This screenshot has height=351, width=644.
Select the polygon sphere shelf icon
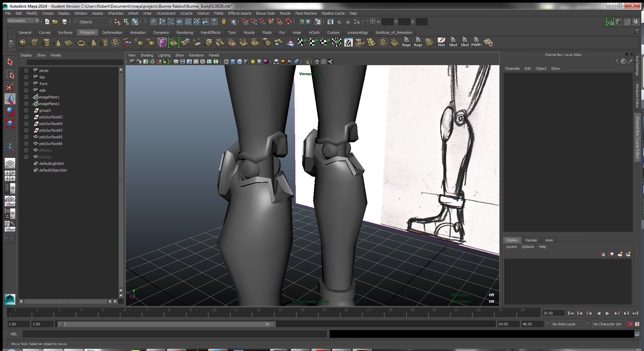click(23, 43)
